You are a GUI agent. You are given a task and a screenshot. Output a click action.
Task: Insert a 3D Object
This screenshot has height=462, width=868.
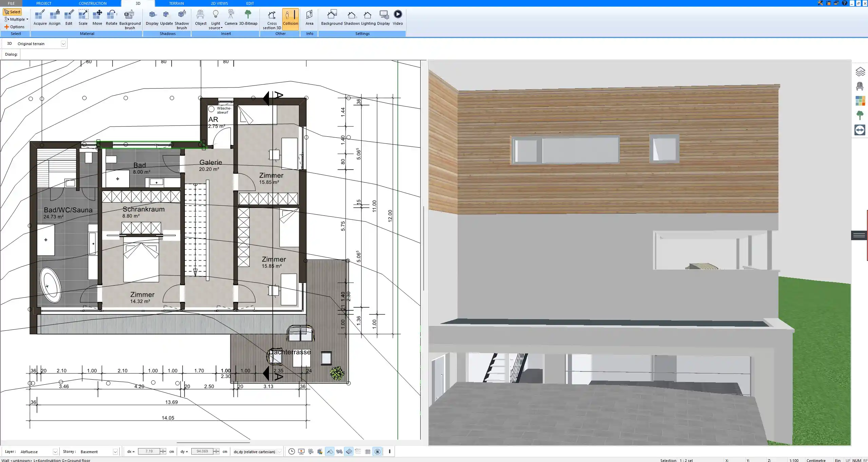pyautogui.click(x=200, y=18)
